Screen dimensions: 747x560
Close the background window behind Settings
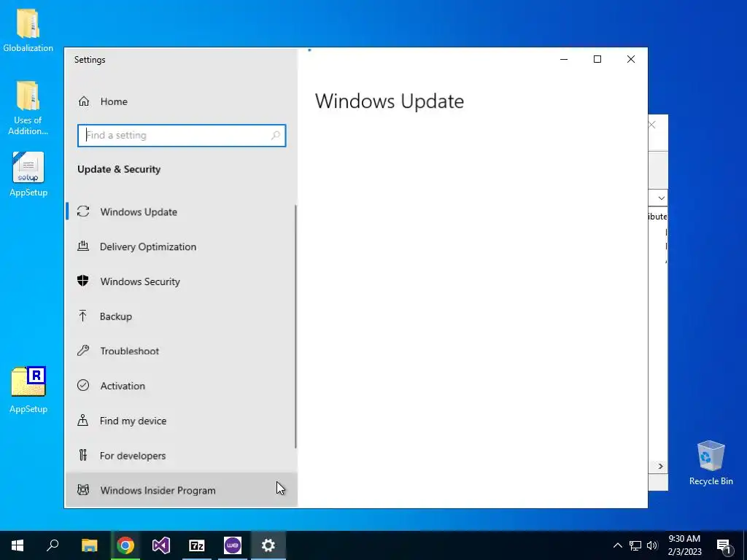pyautogui.click(x=652, y=125)
